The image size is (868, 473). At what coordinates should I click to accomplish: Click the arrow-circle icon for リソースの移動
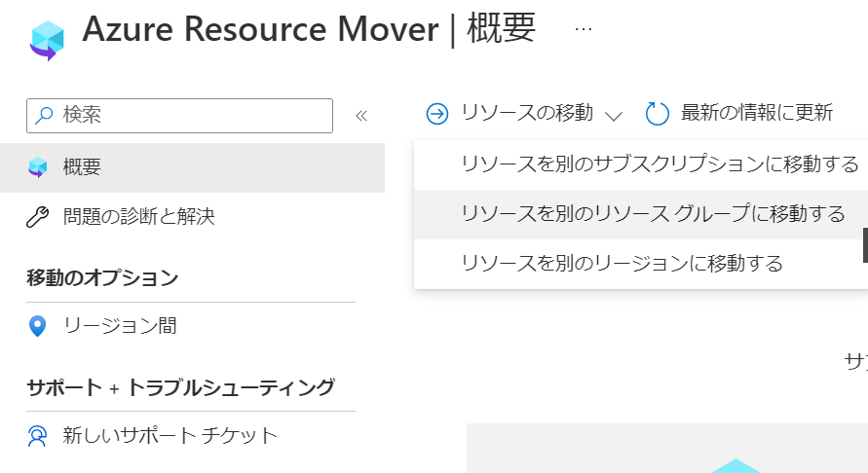pyautogui.click(x=437, y=114)
